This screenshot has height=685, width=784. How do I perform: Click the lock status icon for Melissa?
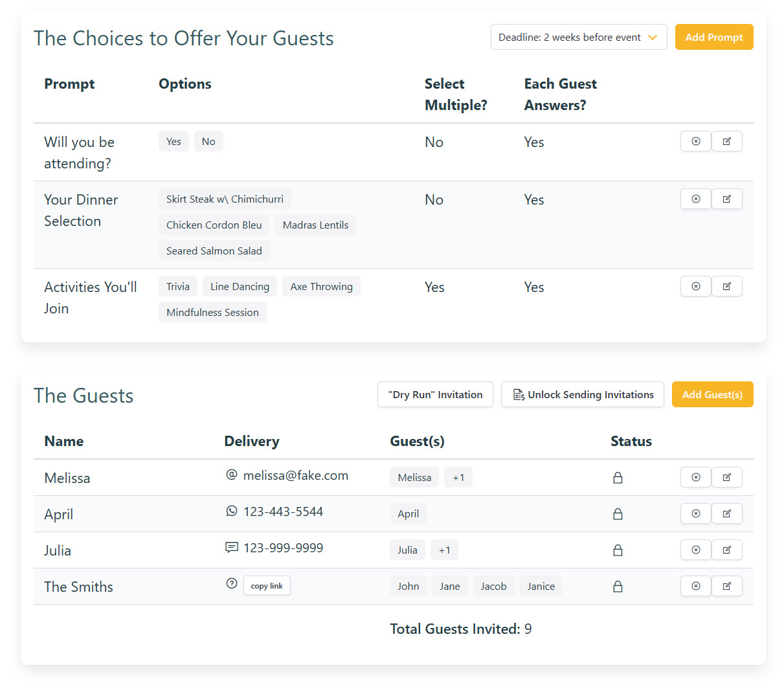coord(618,478)
